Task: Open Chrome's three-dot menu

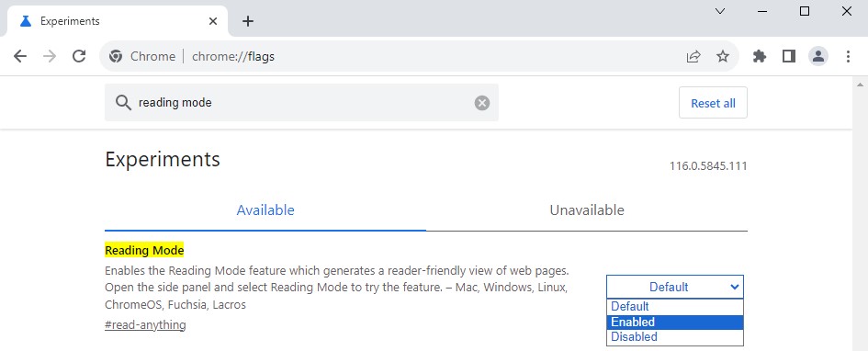Action: tap(848, 56)
